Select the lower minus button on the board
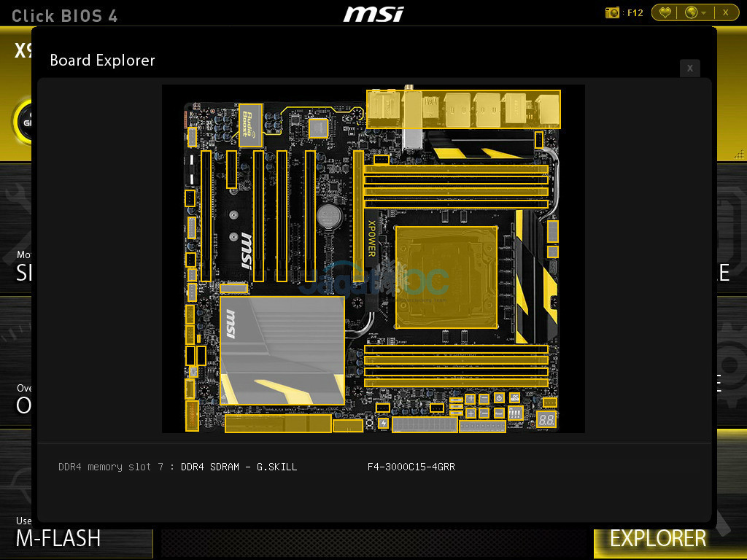 click(484, 413)
